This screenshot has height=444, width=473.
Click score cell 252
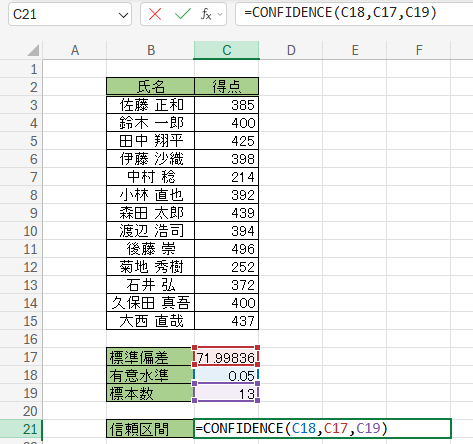pos(227,267)
